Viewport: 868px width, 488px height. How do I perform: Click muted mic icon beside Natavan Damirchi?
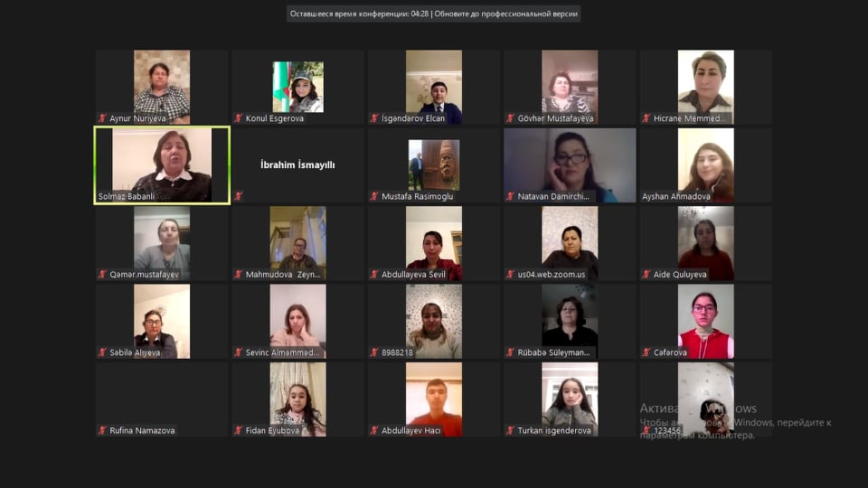click(510, 196)
